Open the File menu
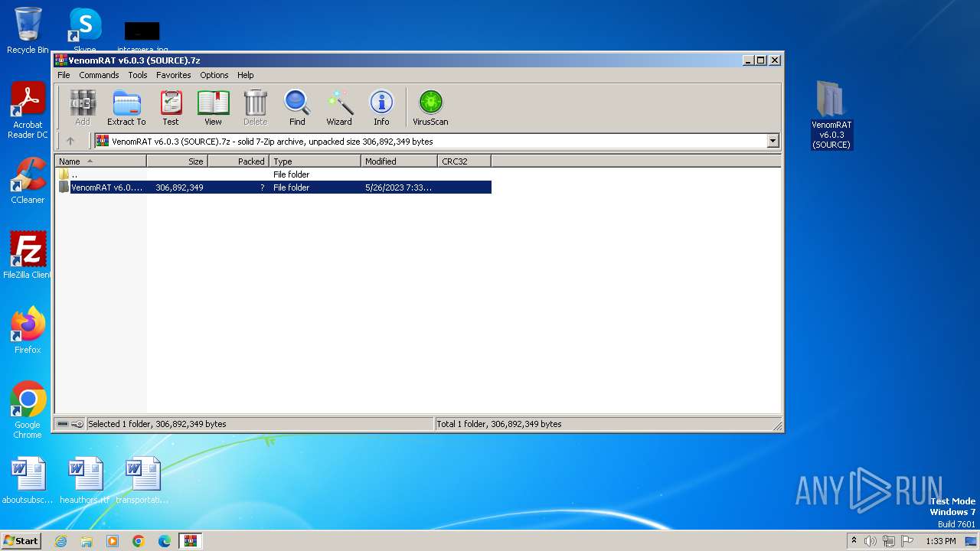 (64, 75)
